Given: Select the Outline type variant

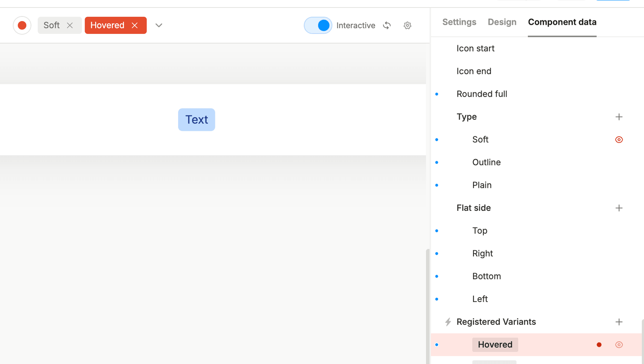Looking at the screenshot, I should [486, 162].
